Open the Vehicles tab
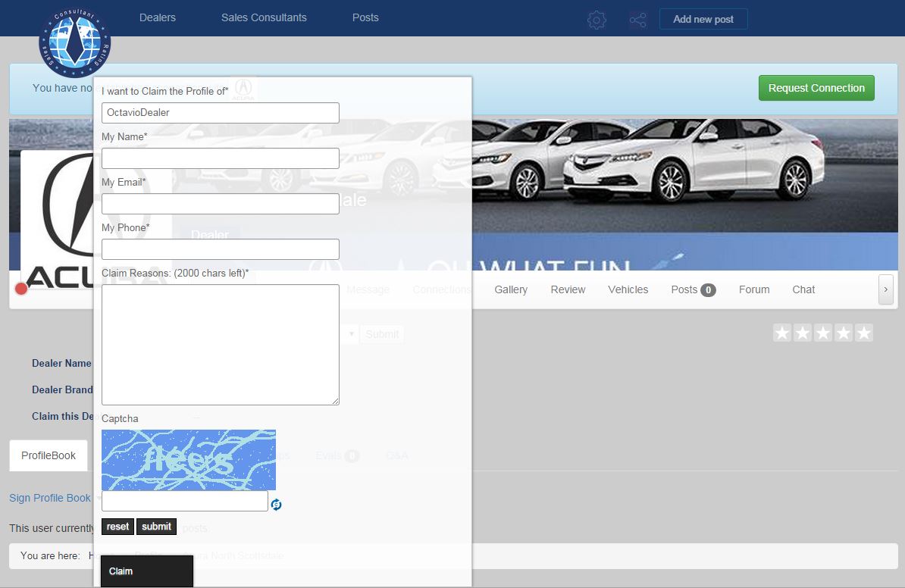Screen dimensions: 905x588 point(628,289)
